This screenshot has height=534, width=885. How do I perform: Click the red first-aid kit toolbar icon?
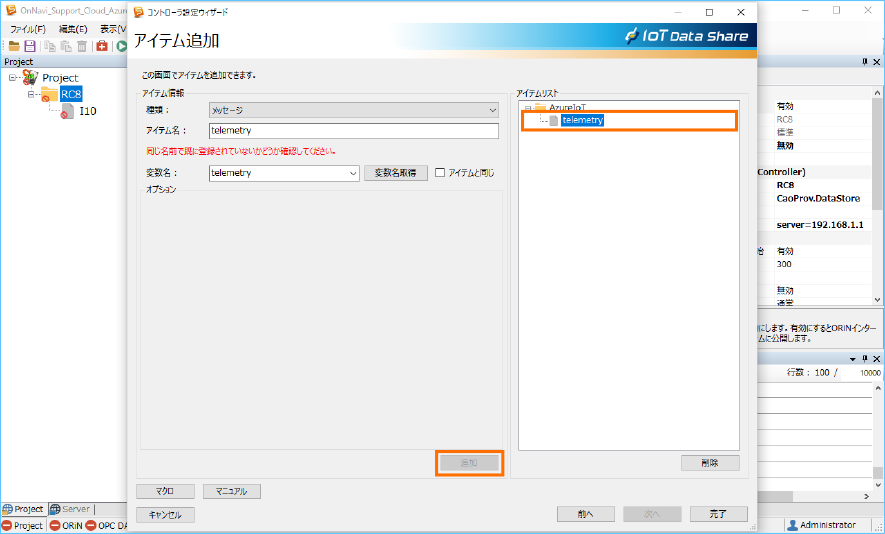[102, 46]
